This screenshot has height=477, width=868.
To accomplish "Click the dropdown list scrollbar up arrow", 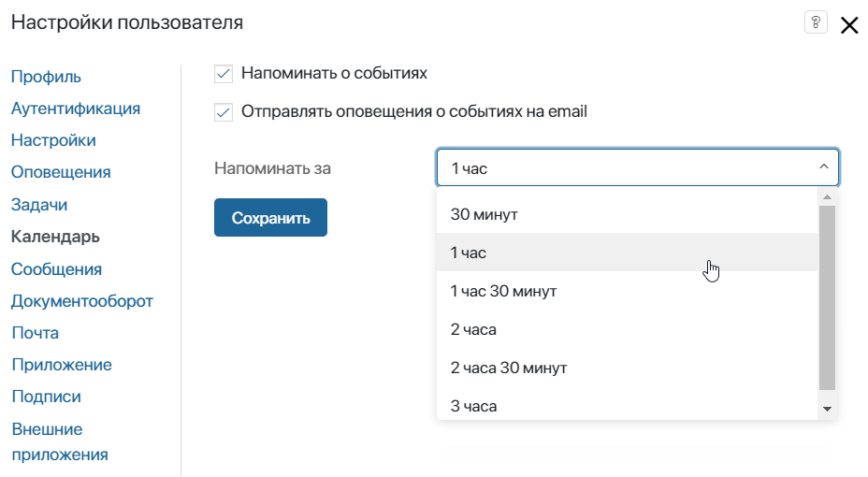I will (827, 197).
